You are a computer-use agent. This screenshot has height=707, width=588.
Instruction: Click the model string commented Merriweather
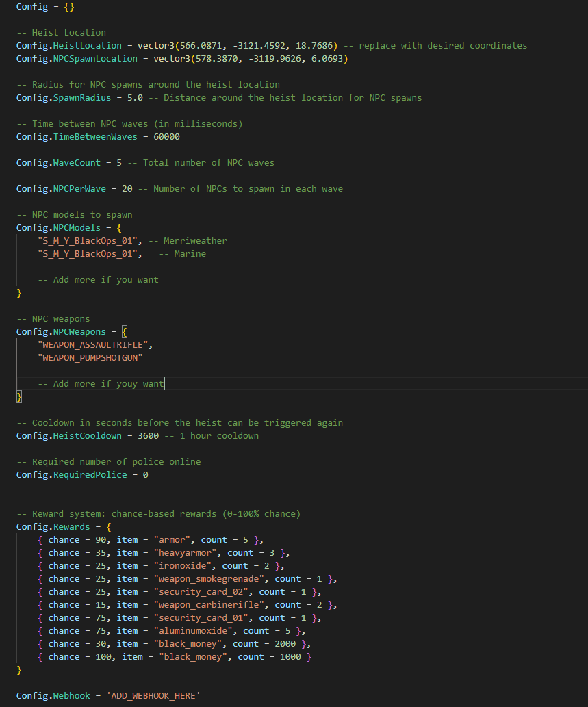(x=90, y=241)
